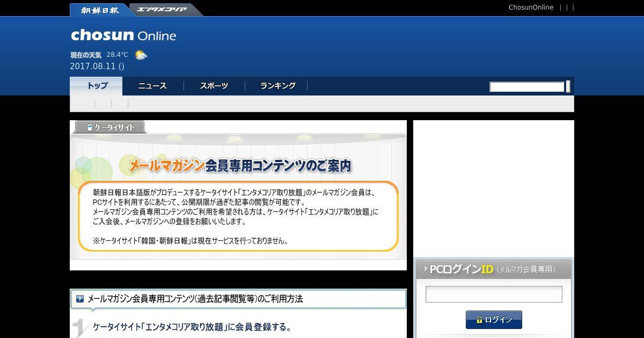
Task: Click the メールマガジン会員専用コンテンツのご案内 banner heading
Action: click(x=240, y=166)
